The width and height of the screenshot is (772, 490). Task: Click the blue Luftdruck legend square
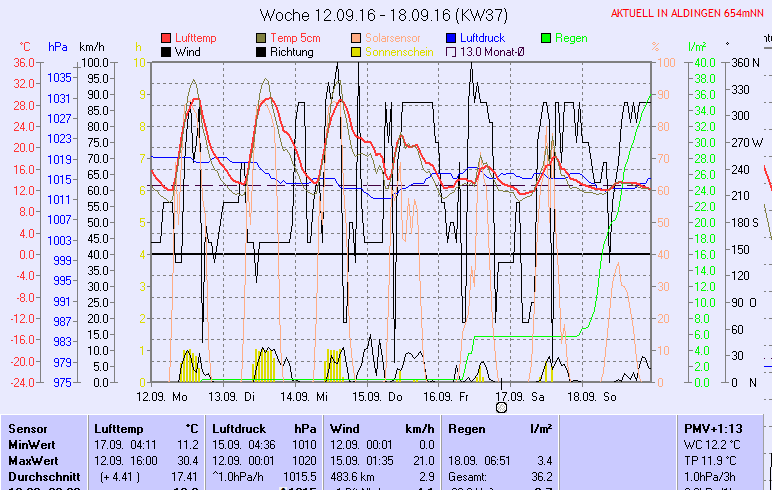(451, 38)
